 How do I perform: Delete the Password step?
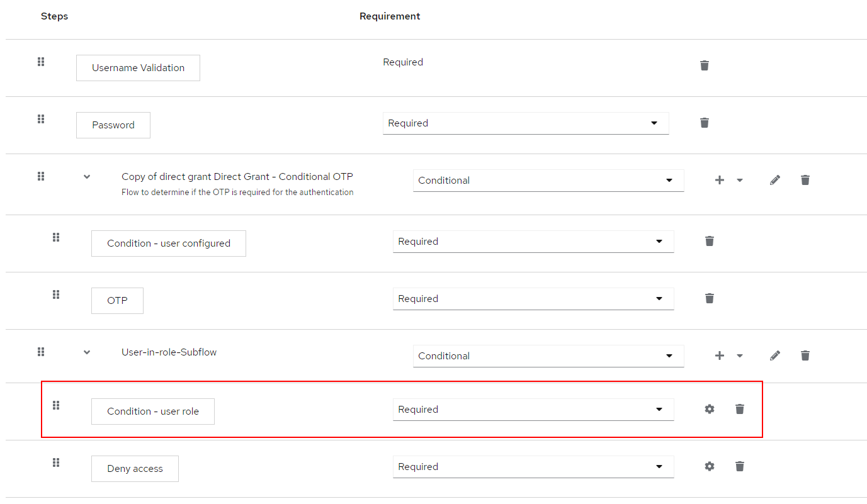pos(704,123)
